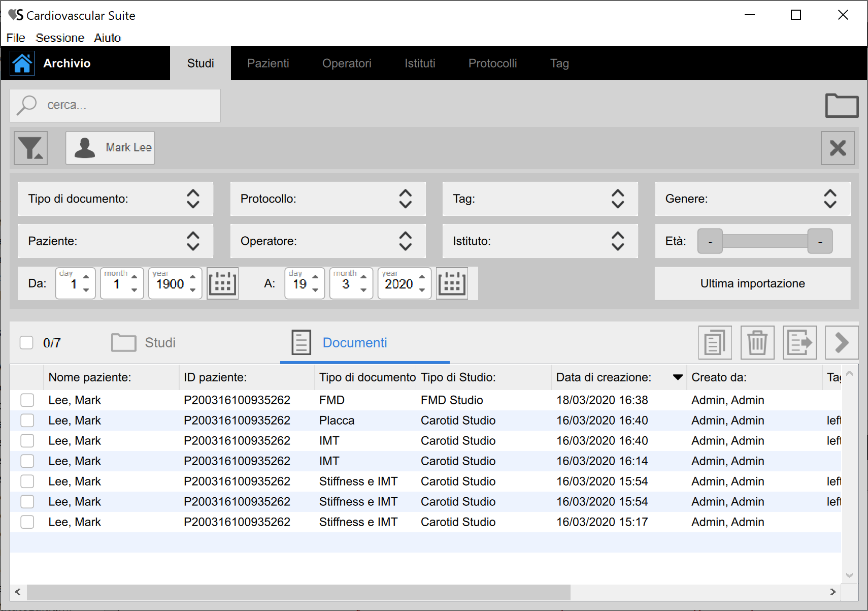The image size is (868, 611).
Task: Toggle the select-all 0/7 checkbox
Action: (x=26, y=343)
